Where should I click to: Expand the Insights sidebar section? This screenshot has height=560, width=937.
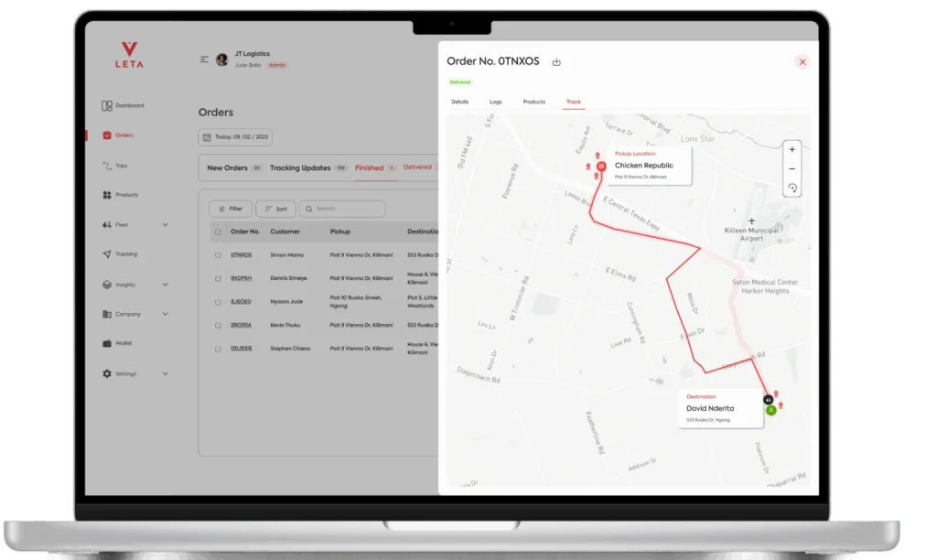tap(166, 285)
